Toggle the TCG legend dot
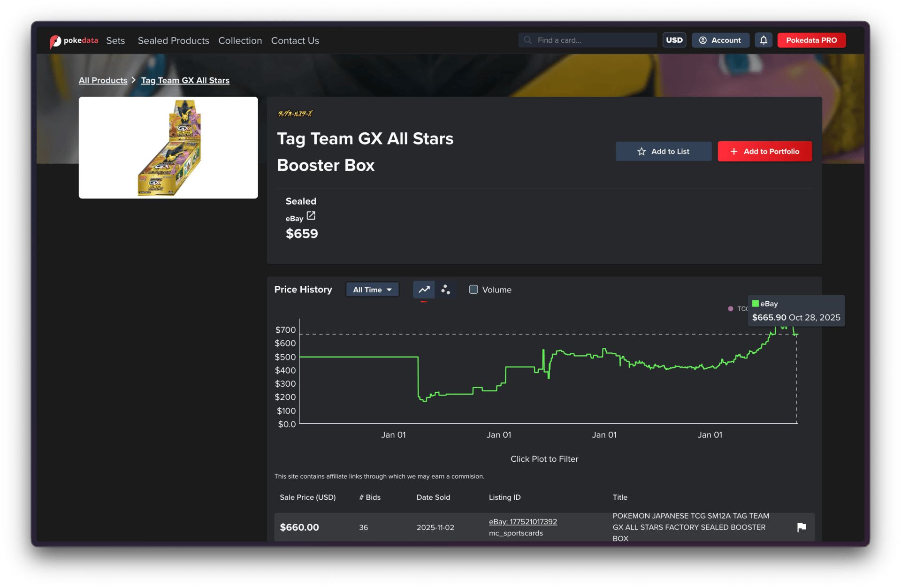The height and width of the screenshot is (588, 901). click(x=730, y=309)
